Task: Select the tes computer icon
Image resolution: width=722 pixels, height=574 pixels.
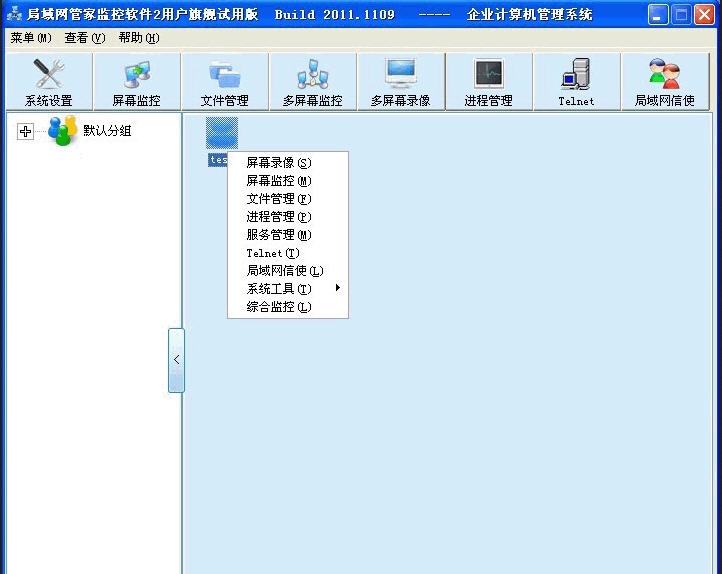Action: coord(222,133)
